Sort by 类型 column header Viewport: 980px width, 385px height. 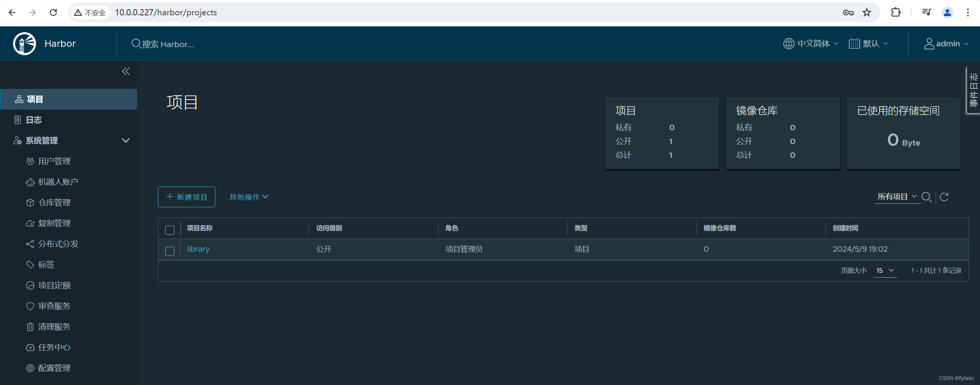[x=581, y=228]
